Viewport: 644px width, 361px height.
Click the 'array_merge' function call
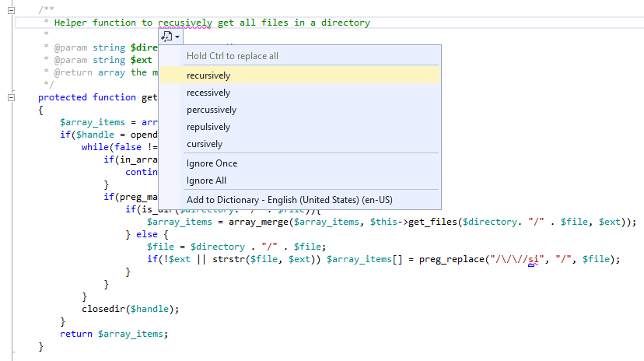(259, 223)
